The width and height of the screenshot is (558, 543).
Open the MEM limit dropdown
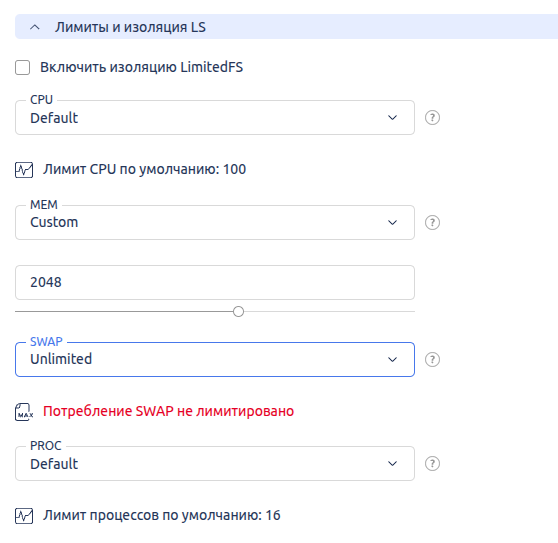pos(215,222)
